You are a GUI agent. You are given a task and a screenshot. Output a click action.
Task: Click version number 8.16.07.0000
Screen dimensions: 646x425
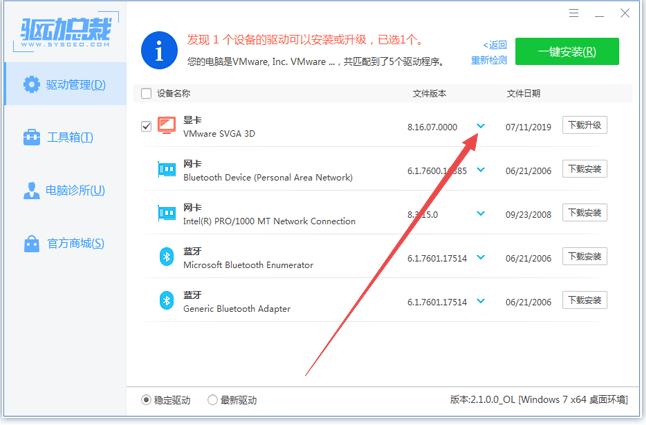(432, 127)
